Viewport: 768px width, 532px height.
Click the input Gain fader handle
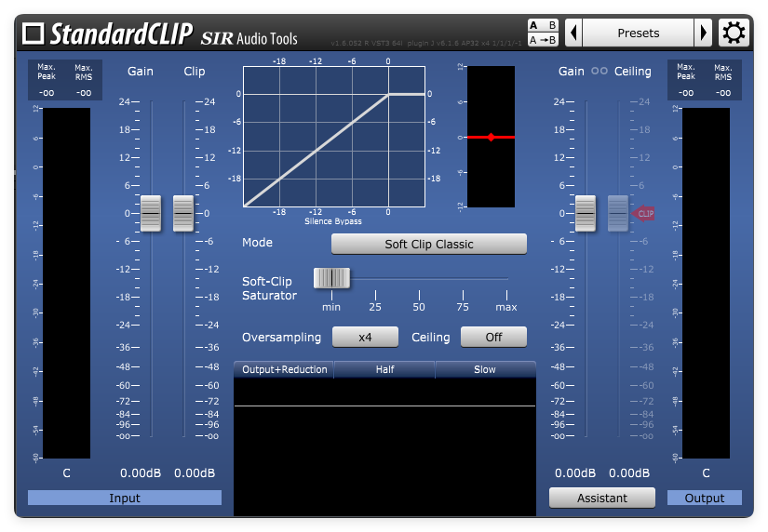click(x=151, y=213)
